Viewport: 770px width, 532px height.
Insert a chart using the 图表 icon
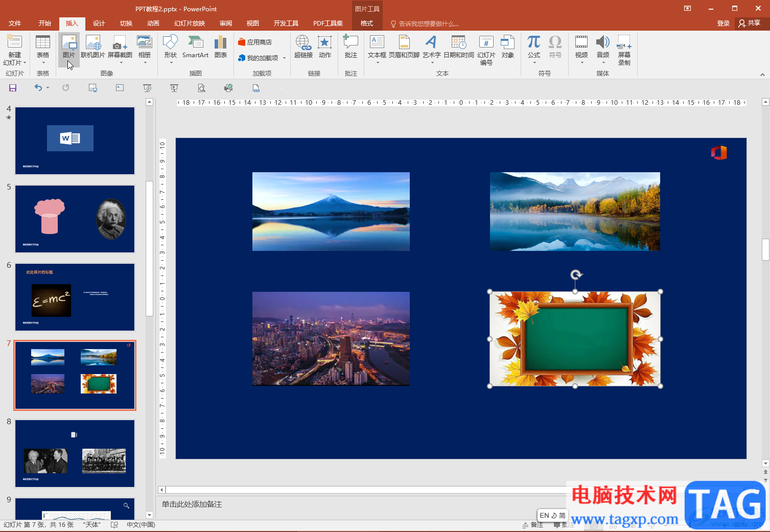pyautogui.click(x=221, y=47)
